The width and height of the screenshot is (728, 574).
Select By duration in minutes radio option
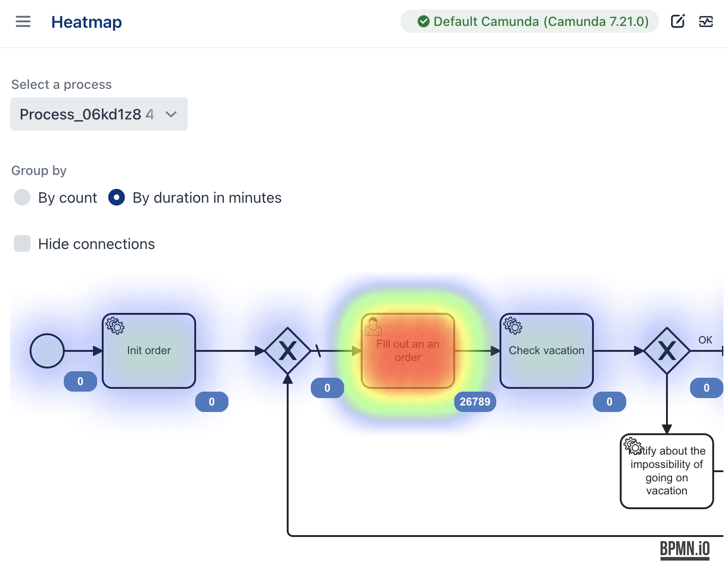point(117,197)
